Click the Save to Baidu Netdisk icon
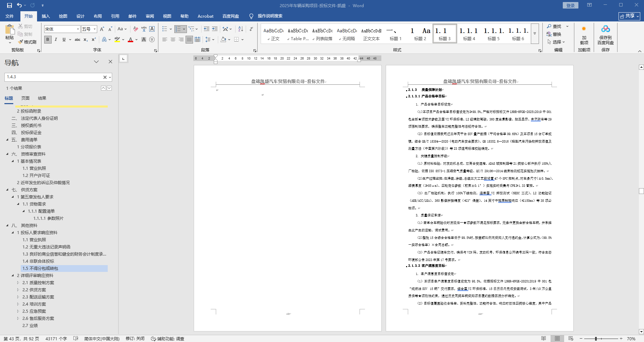Image resolution: width=644 pixels, height=342 pixels. click(605, 29)
